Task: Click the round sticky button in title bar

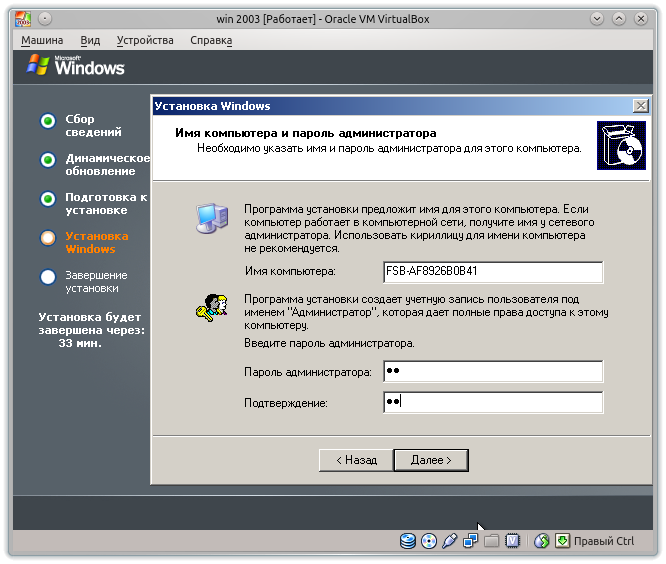Action: click(x=45, y=19)
